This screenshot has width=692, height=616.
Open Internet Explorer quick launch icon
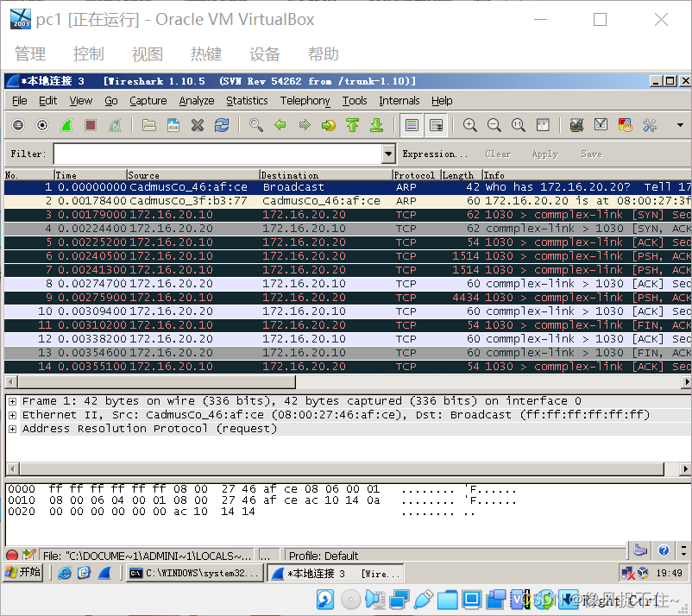[x=65, y=573]
